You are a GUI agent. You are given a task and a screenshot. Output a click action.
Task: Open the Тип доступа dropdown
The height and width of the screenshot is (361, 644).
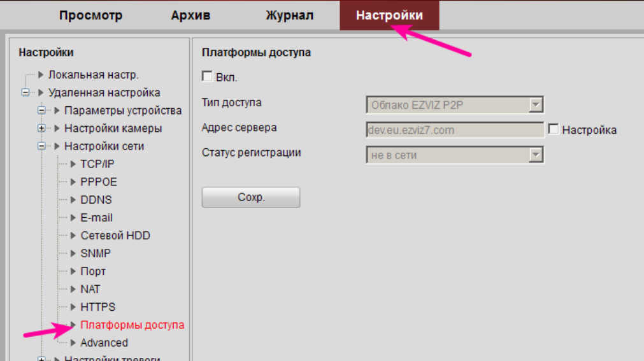point(536,104)
